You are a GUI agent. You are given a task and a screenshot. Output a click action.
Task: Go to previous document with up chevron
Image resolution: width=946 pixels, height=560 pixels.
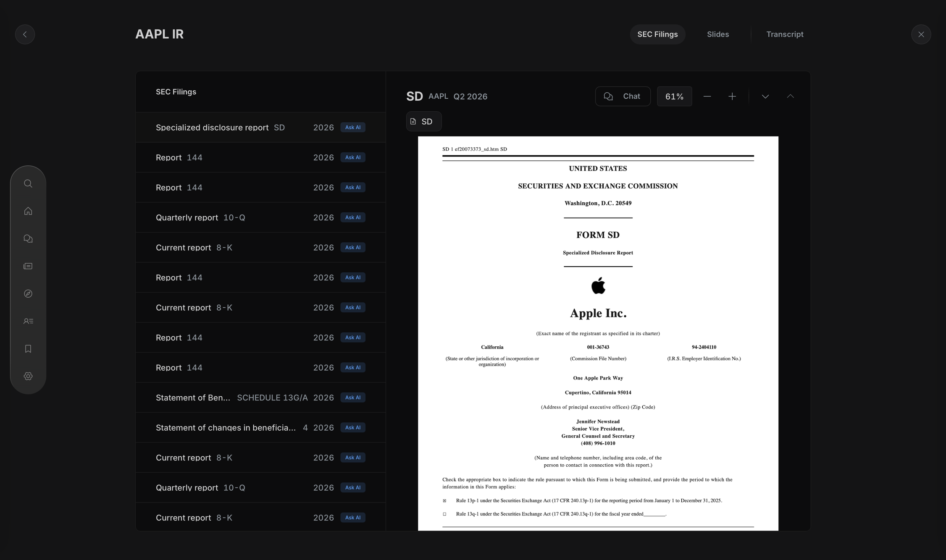tap(790, 97)
